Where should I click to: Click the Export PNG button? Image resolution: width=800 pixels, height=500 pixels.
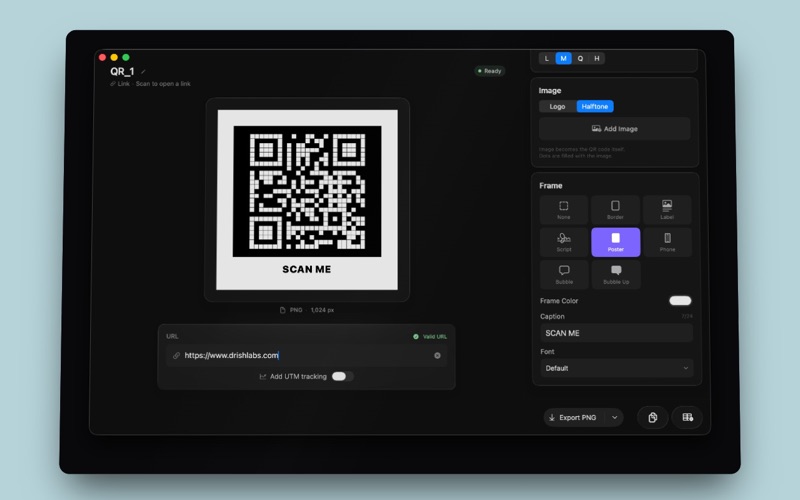(x=574, y=417)
